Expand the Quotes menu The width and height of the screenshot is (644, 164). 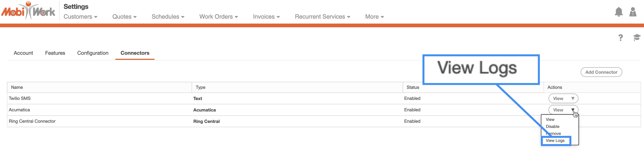(x=124, y=17)
